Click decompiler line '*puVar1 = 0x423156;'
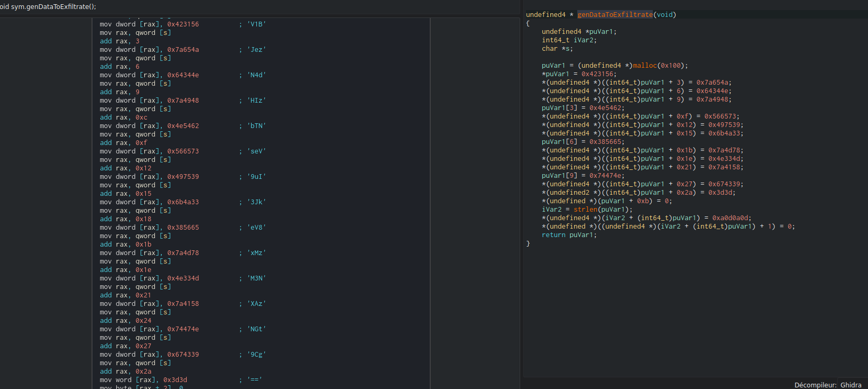Screen dimensions: 868x389 click(579, 74)
